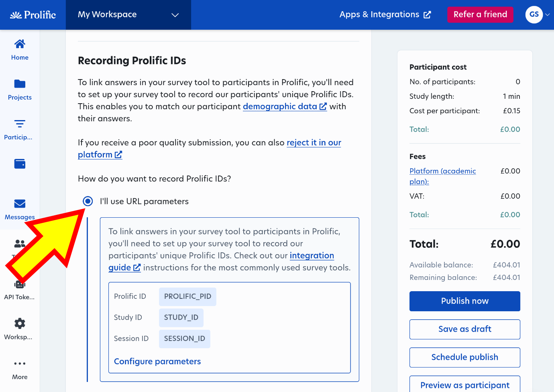Click the SESSION_ID parameter chip
The height and width of the screenshot is (392, 554).
coord(184,339)
